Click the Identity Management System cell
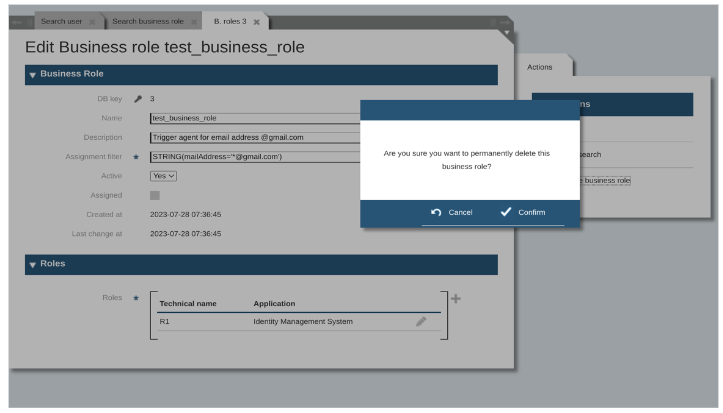 [303, 322]
